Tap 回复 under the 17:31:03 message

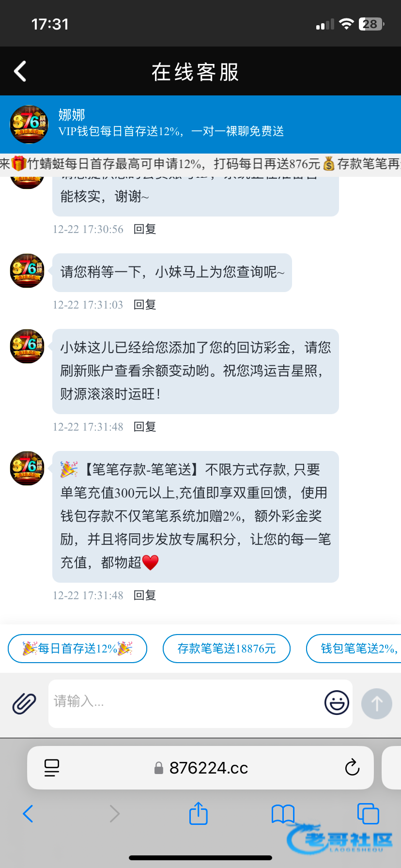tap(145, 305)
